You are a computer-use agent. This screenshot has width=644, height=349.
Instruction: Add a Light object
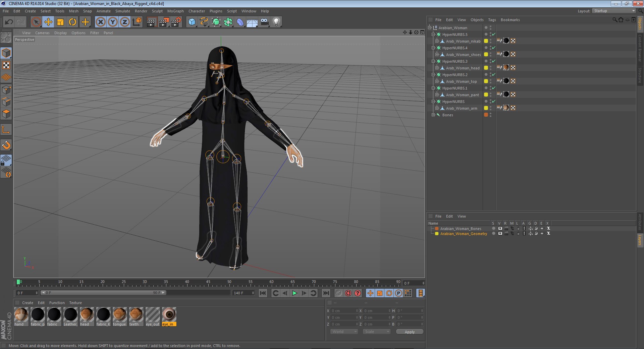[276, 22]
